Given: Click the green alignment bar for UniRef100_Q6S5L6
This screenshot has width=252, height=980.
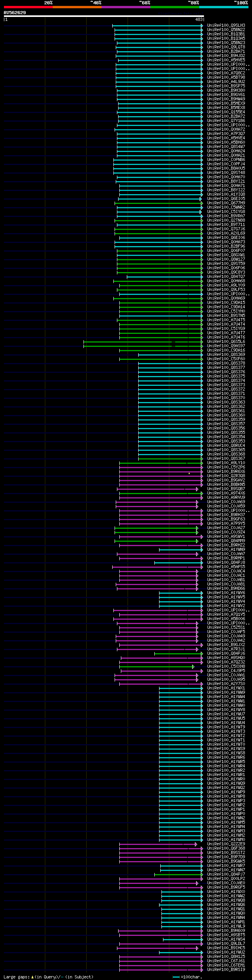Looking at the screenshot, I should tap(143, 342).
